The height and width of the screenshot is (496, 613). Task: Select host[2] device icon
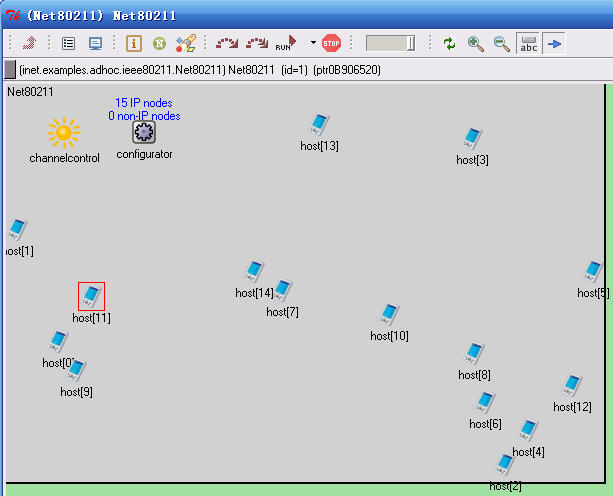(505, 464)
